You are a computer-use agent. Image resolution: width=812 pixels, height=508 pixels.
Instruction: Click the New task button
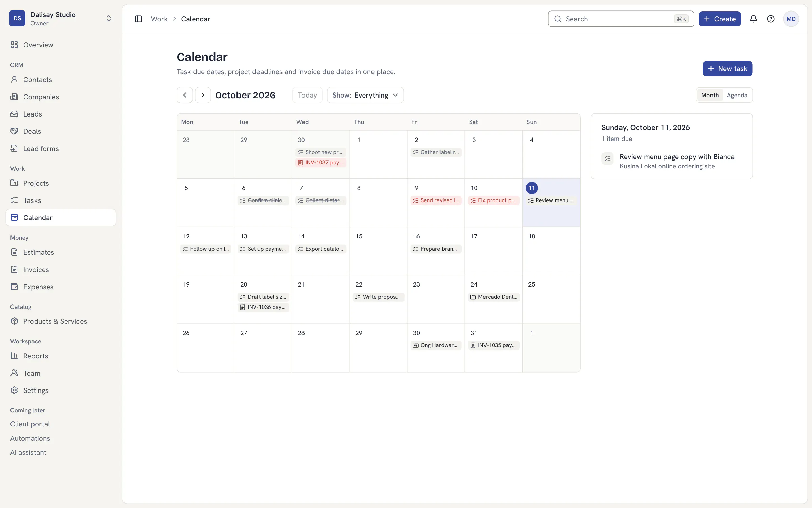tap(727, 69)
